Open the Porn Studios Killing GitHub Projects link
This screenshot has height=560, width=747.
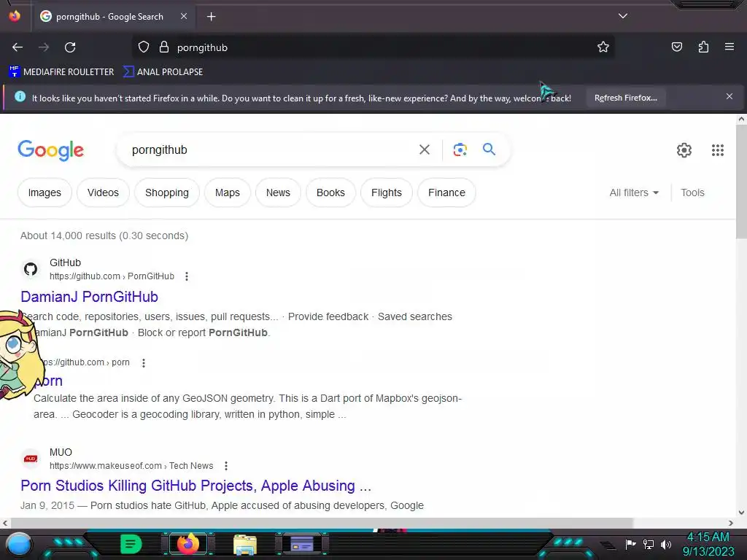pos(196,485)
